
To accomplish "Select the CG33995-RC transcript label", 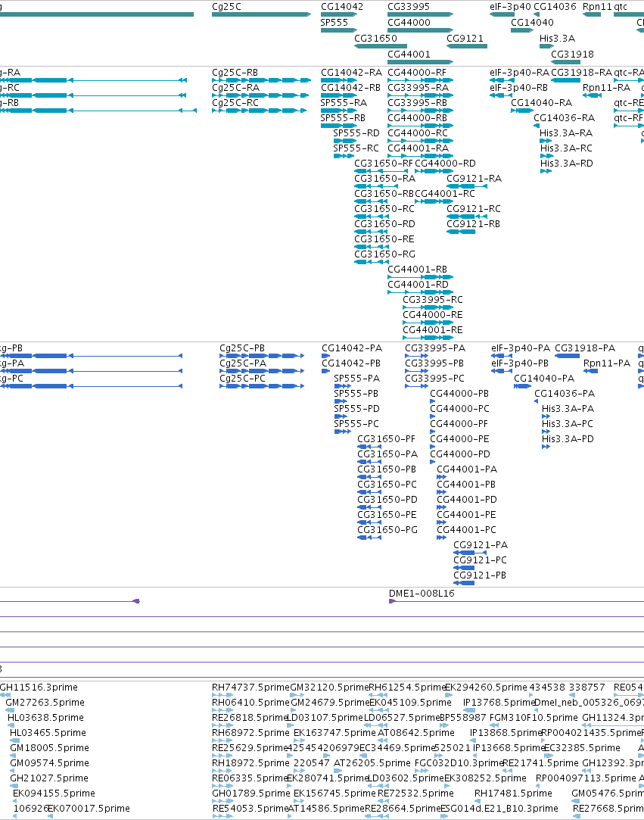I will pos(433,300).
